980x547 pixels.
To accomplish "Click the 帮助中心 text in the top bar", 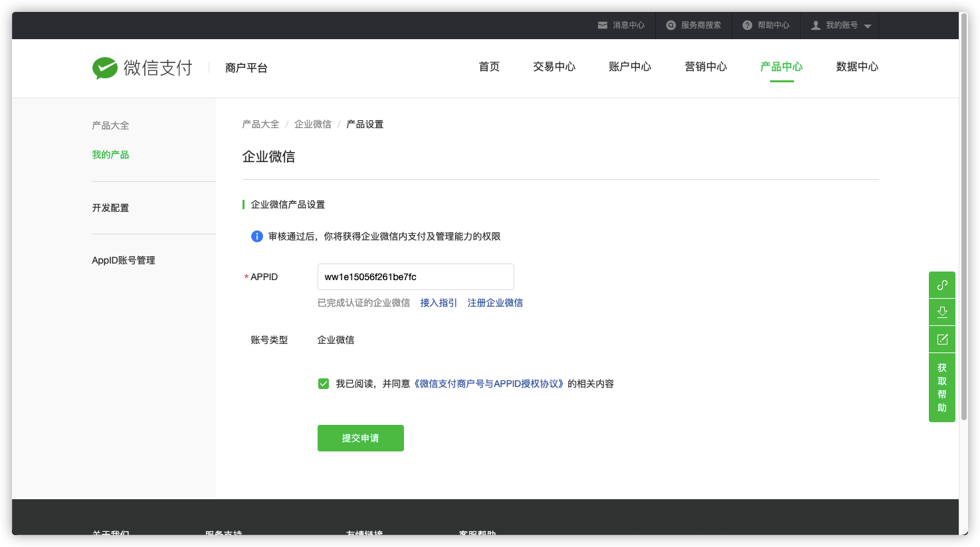I will coord(773,25).
